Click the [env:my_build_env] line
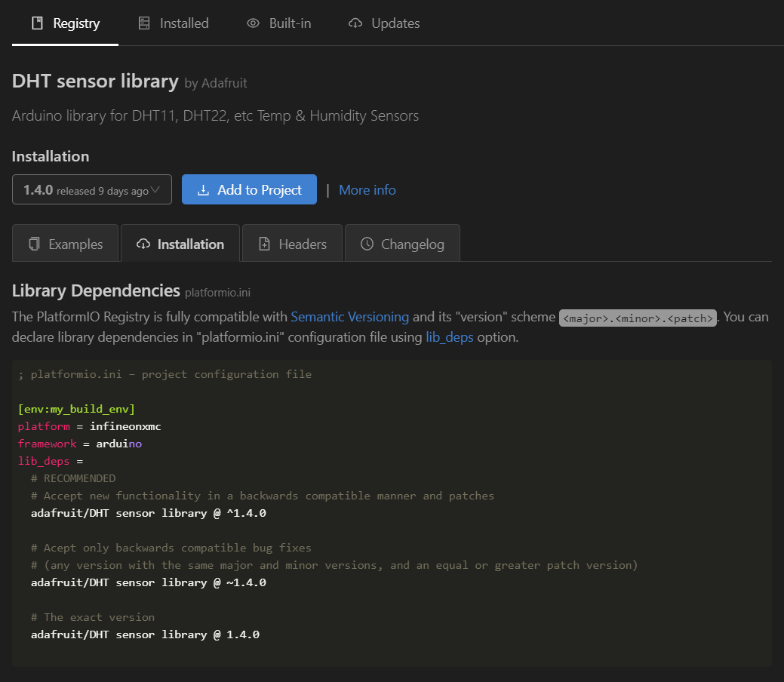This screenshot has height=682, width=784. (x=76, y=409)
